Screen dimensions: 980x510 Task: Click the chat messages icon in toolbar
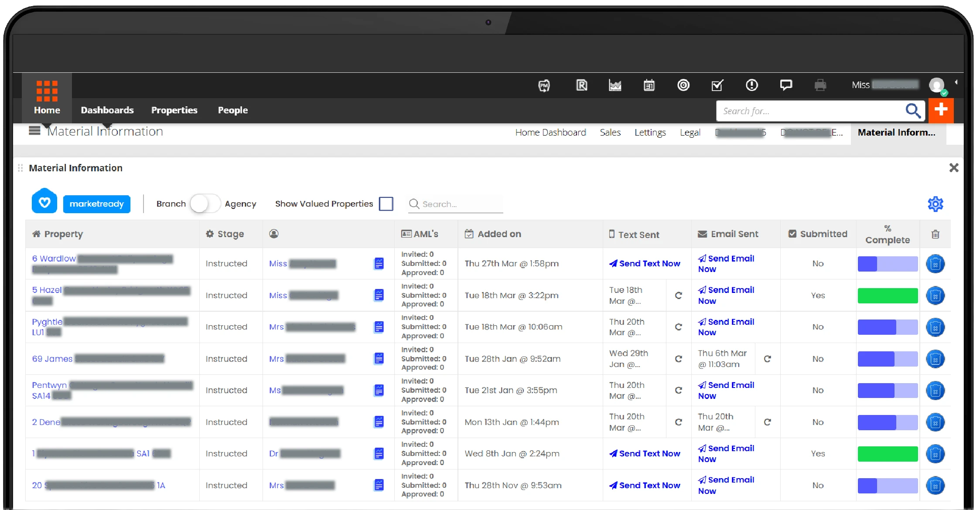(786, 85)
